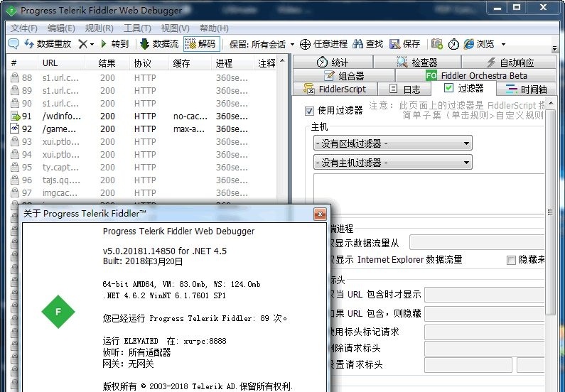Select session 96 tajs.qq row
Screen dimensions: 565x392
coord(142,180)
